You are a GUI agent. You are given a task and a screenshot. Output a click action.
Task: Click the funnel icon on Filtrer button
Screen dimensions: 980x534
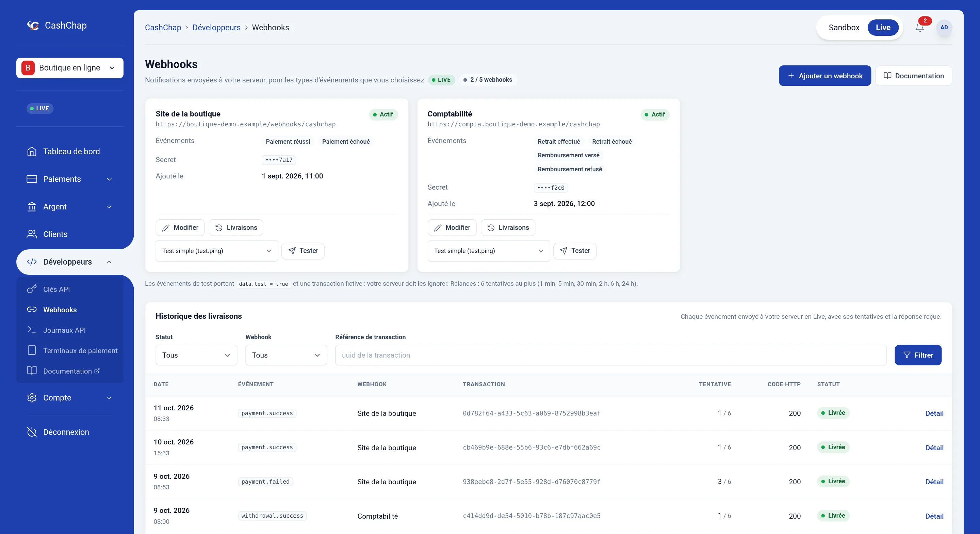point(907,355)
